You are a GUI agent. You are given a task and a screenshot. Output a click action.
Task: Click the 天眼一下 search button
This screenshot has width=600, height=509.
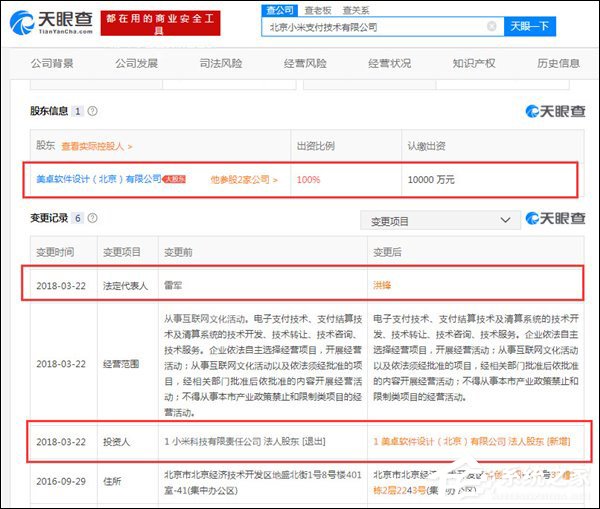tap(530, 26)
